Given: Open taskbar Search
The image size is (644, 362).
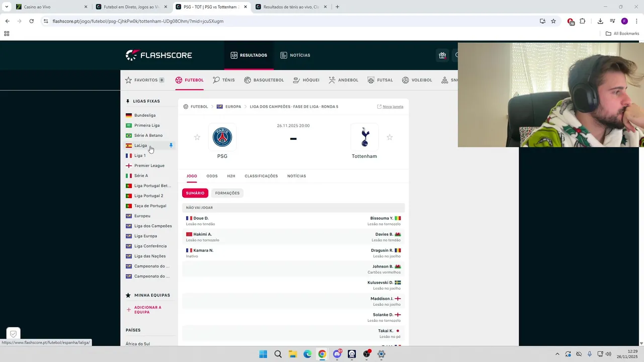Looking at the screenshot, I should click(278, 354).
